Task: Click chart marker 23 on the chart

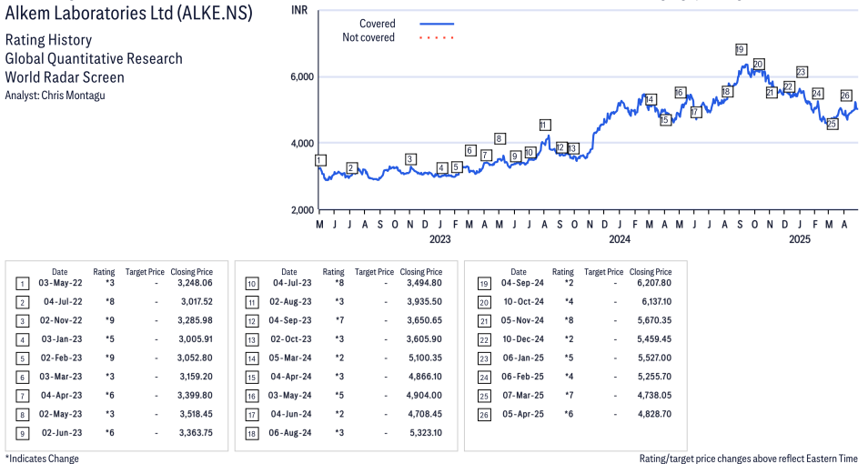Action: (x=801, y=72)
